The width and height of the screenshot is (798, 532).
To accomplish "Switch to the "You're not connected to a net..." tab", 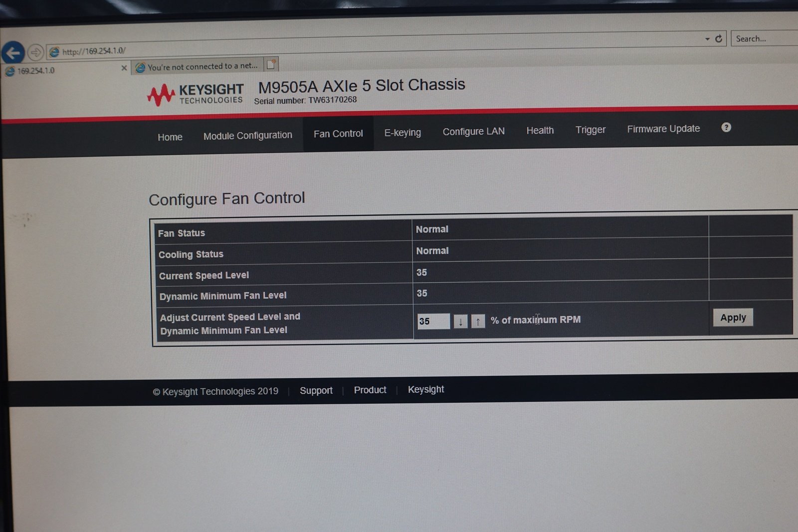I will pyautogui.click(x=198, y=66).
